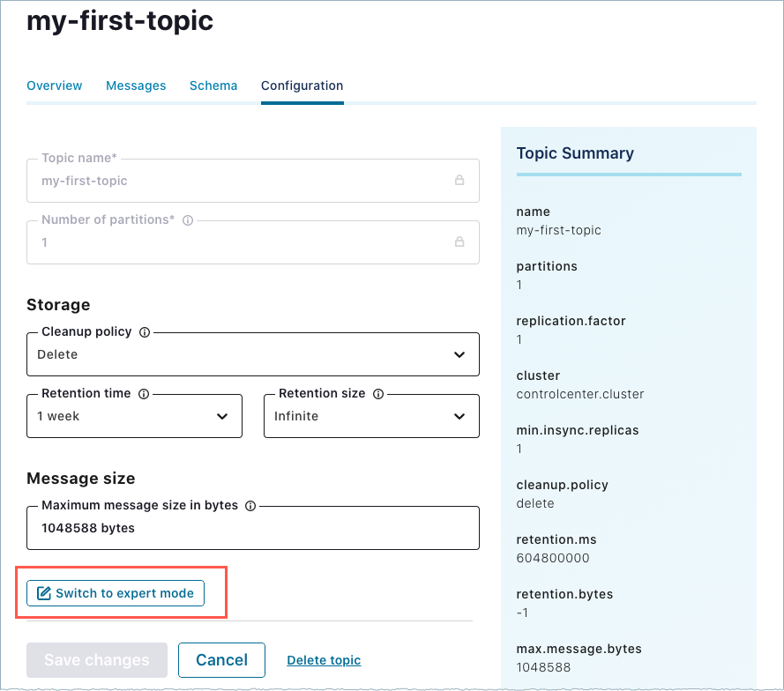
Task: Click the lock icon on Topic name field
Action: point(459,180)
